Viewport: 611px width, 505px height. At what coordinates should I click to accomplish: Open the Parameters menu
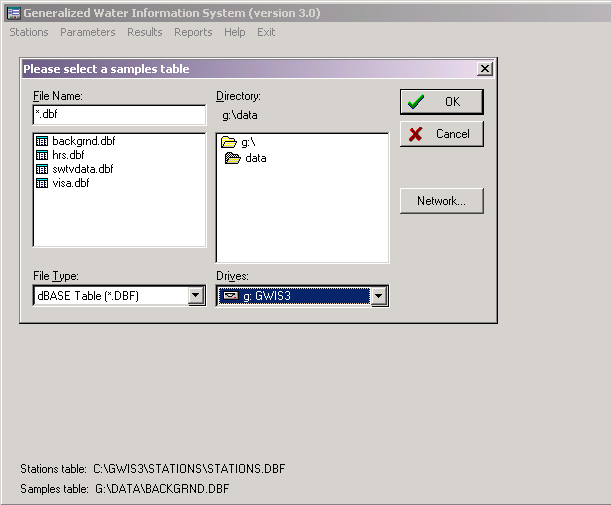tap(88, 32)
